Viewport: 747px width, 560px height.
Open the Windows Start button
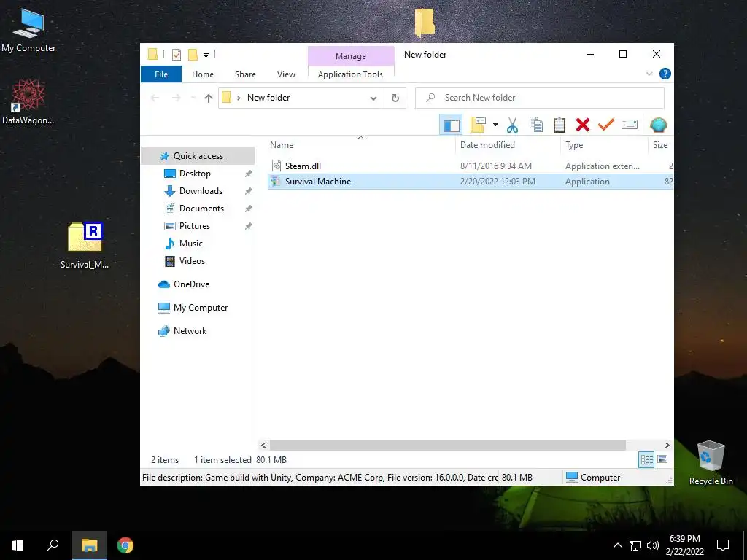tap(18, 545)
